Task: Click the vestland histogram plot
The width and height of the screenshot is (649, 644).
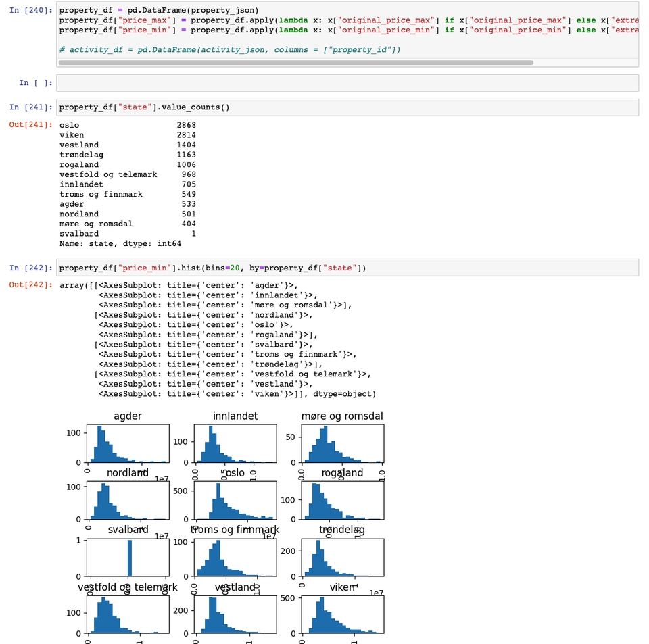Action: pyautogui.click(x=235, y=615)
